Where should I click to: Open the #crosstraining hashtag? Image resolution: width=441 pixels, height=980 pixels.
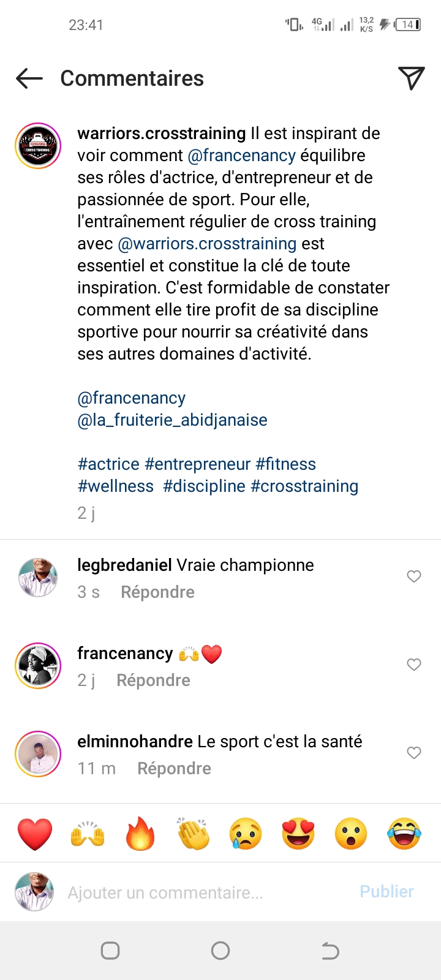coord(304,486)
